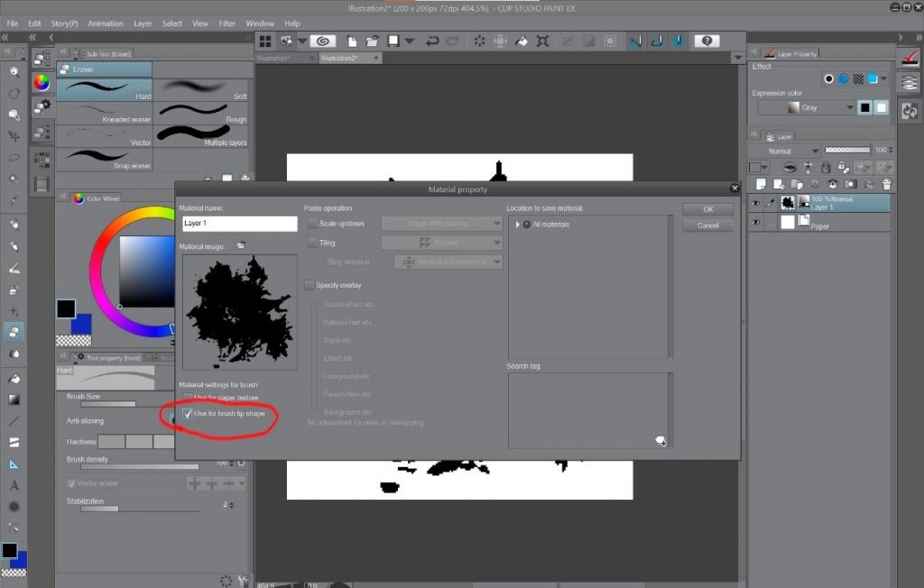Select the Snap eraser sub tool
Image resolution: width=924 pixels, height=588 pixels.
pyautogui.click(x=105, y=159)
